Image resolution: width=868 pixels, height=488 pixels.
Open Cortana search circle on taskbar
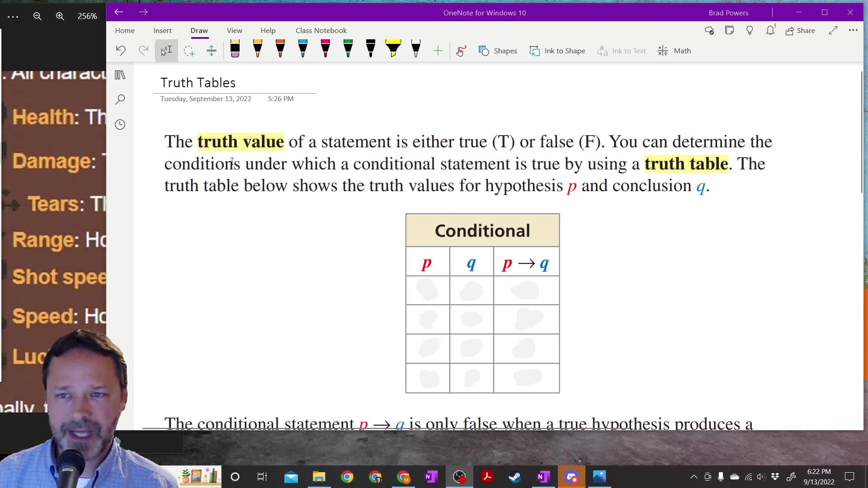pyautogui.click(x=235, y=477)
